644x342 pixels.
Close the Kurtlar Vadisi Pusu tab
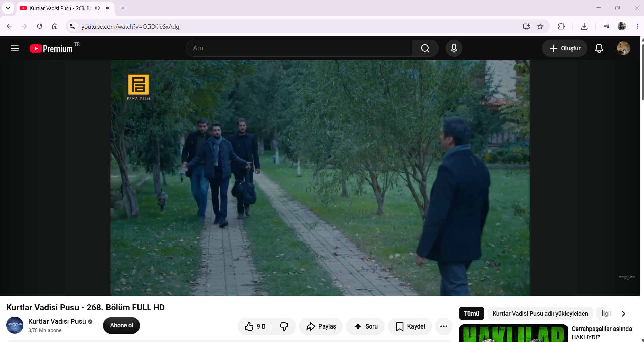click(x=108, y=8)
